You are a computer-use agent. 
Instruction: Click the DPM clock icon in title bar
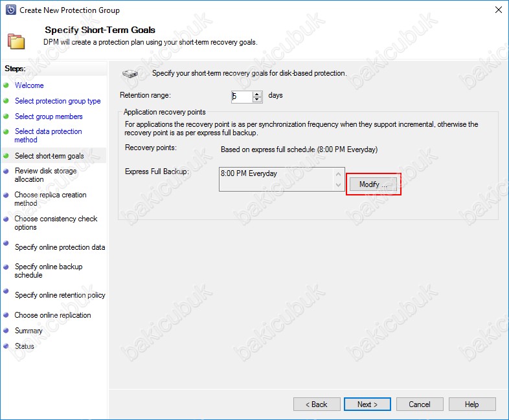pos(11,10)
